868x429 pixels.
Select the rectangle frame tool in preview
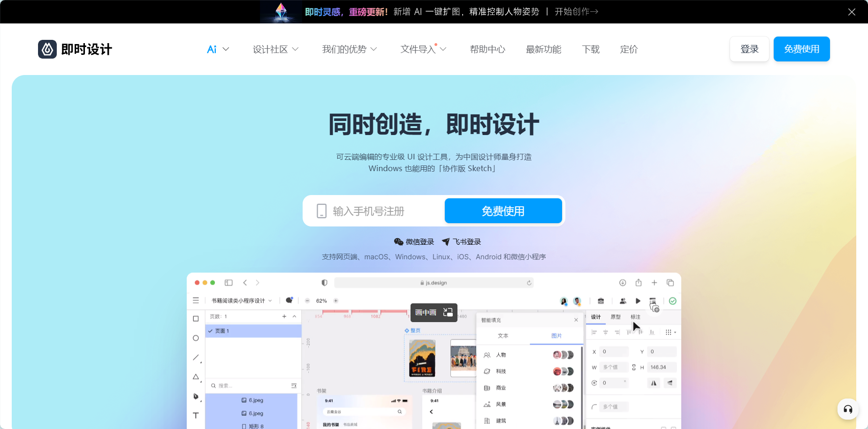[196, 319]
